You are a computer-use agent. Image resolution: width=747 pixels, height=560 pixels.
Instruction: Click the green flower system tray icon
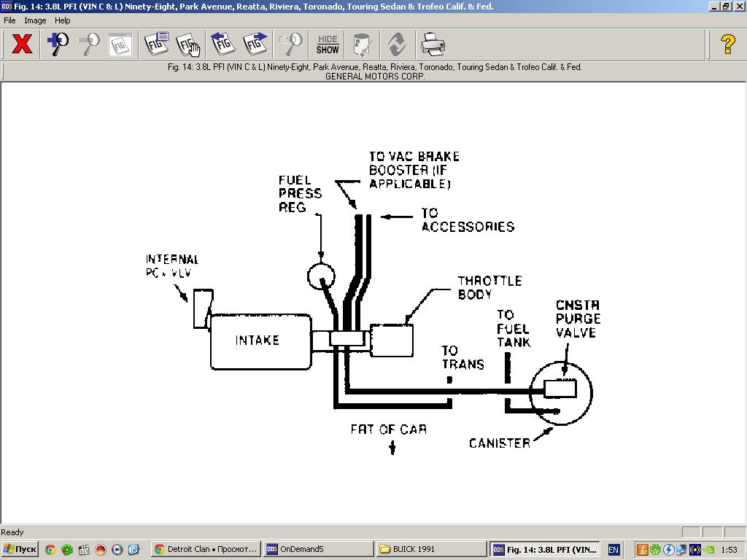(x=656, y=550)
